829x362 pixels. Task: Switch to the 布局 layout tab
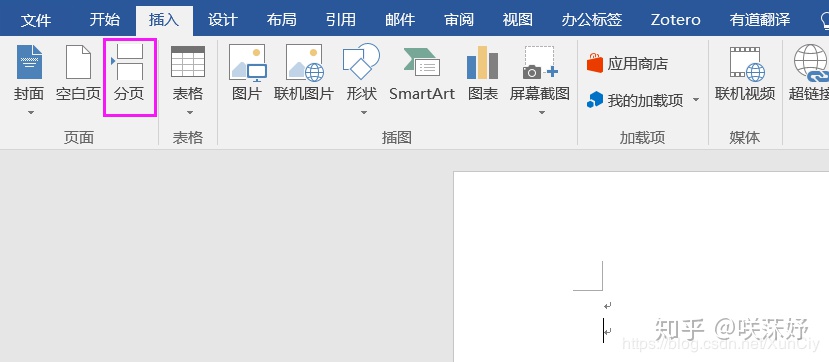coord(281,20)
